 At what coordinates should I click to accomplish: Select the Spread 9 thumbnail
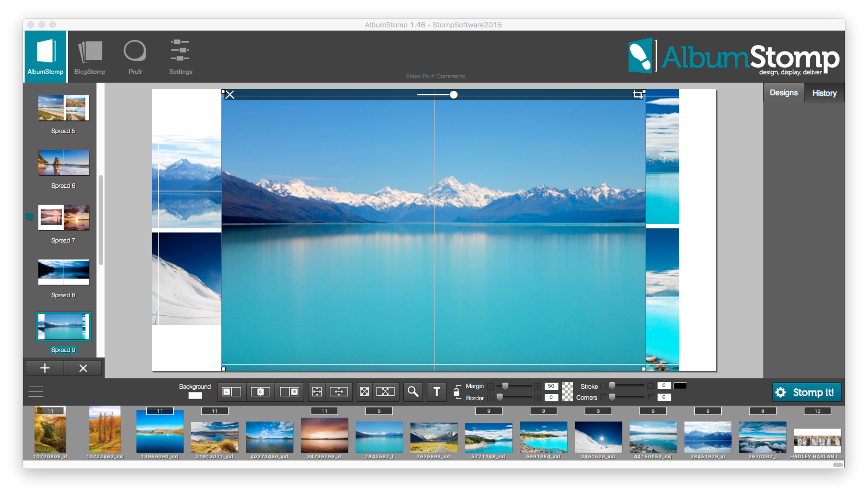pyautogui.click(x=64, y=327)
